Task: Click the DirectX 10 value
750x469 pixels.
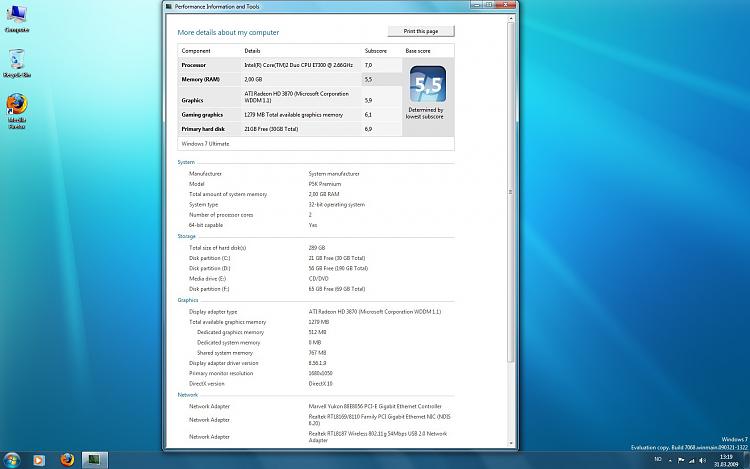Action: click(x=320, y=384)
